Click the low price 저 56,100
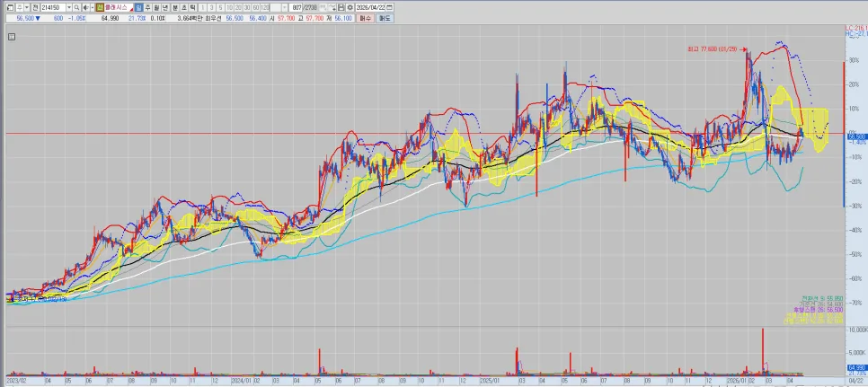868x387 pixels. [340, 18]
